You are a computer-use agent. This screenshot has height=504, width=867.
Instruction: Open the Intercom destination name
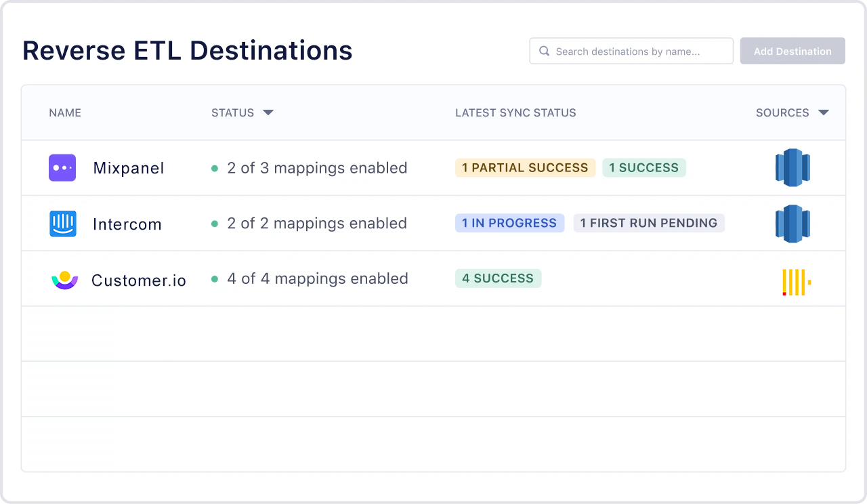(127, 224)
